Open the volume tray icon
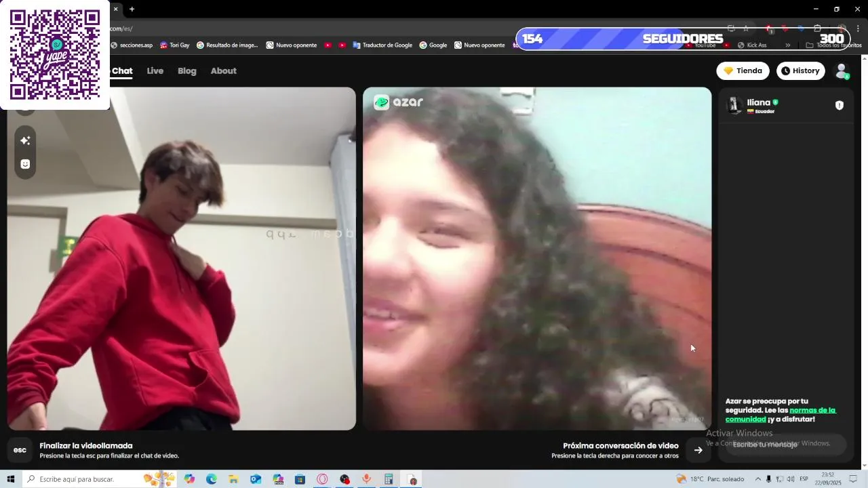This screenshot has height=488, width=868. [x=791, y=479]
